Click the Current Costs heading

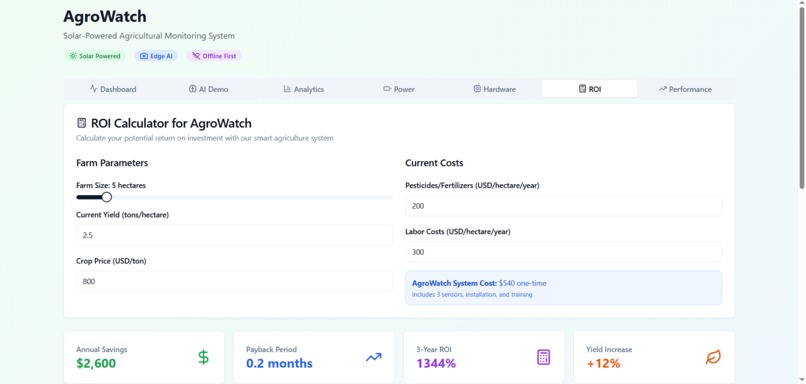pos(434,163)
